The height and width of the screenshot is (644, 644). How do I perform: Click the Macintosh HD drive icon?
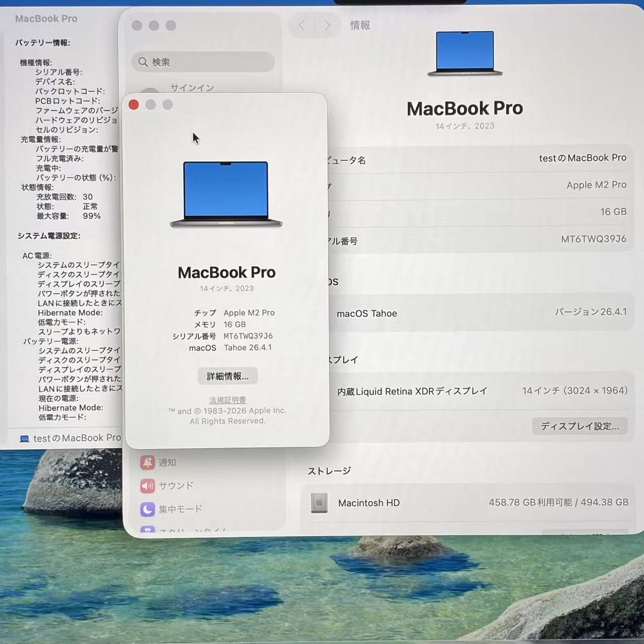pyautogui.click(x=319, y=503)
